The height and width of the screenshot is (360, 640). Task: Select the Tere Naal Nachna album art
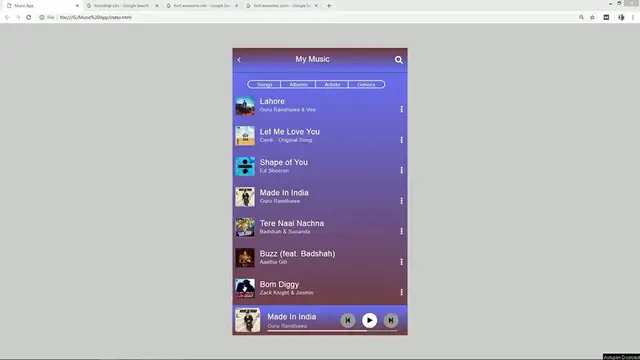pos(245,227)
